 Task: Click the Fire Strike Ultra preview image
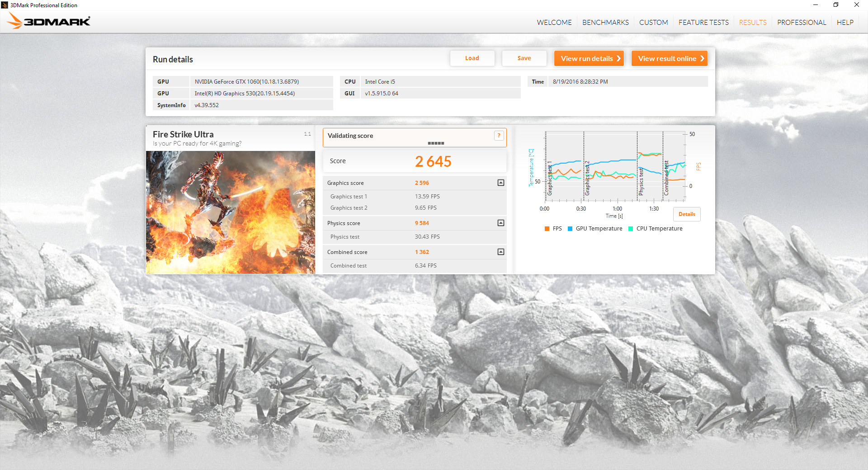pyautogui.click(x=230, y=212)
